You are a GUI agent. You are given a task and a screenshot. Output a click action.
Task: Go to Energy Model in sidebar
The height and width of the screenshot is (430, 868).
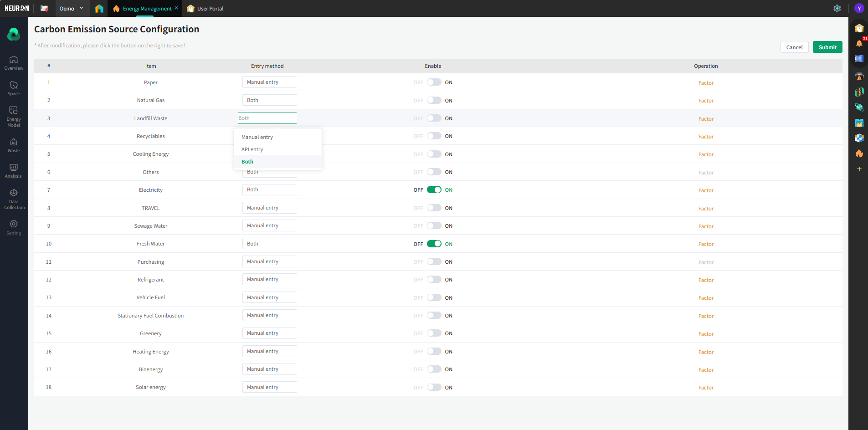click(x=14, y=116)
